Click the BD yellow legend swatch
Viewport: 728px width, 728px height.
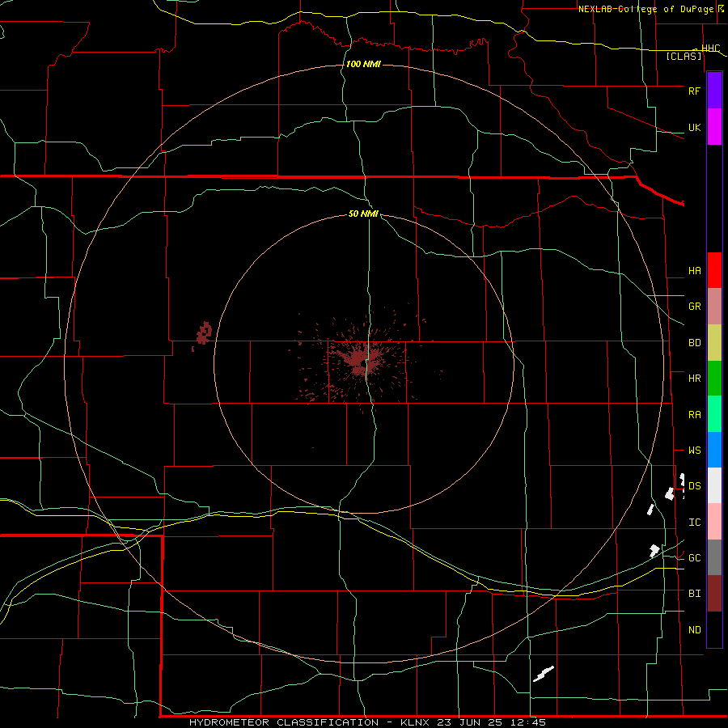[714, 343]
